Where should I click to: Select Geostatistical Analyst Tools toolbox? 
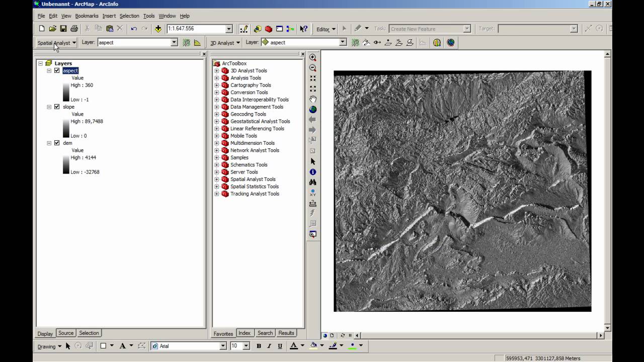pos(260,121)
